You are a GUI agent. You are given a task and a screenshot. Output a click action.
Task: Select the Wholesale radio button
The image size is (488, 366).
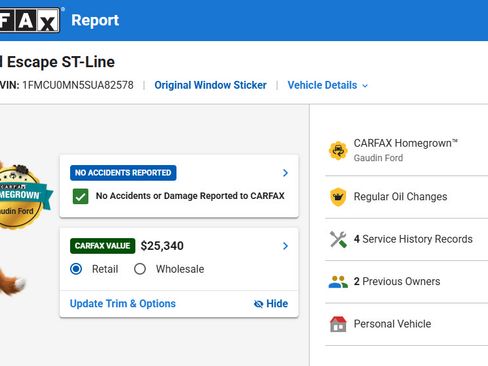pos(140,269)
